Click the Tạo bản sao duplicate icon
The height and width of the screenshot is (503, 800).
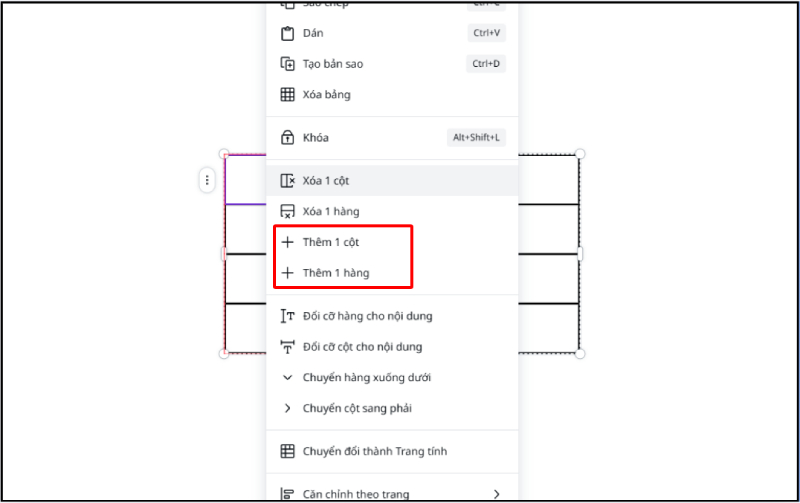(287, 64)
